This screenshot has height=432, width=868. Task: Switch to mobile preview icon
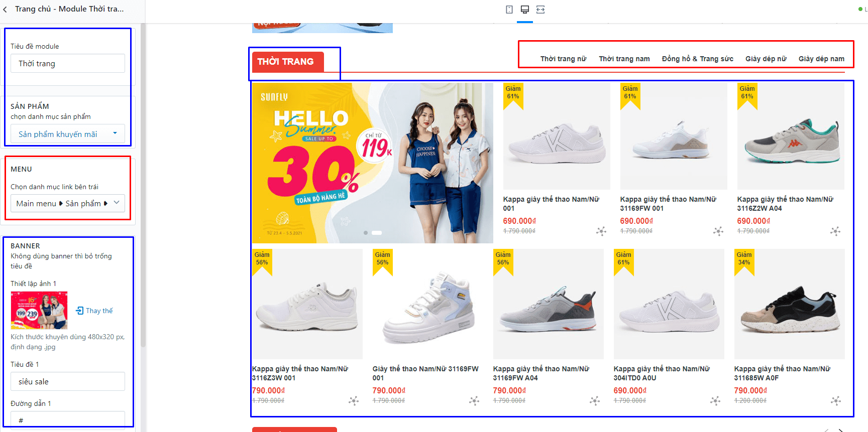(509, 10)
